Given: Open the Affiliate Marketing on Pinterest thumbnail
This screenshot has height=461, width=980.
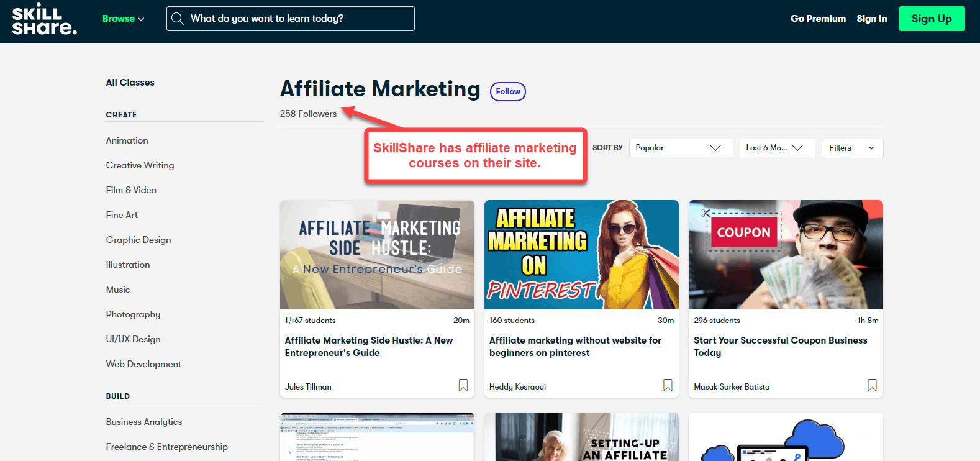Looking at the screenshot, I should pyautogui.click(x=581, y=255).
